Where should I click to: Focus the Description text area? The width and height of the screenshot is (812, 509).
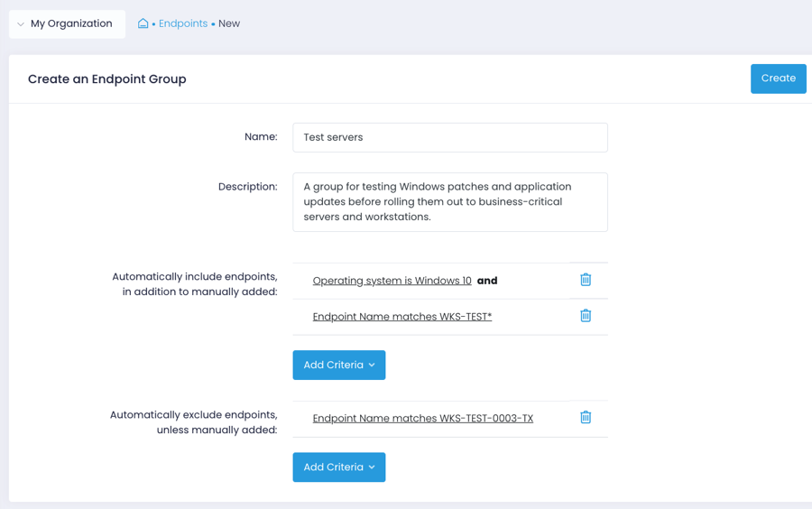click(x=450, y=202)
